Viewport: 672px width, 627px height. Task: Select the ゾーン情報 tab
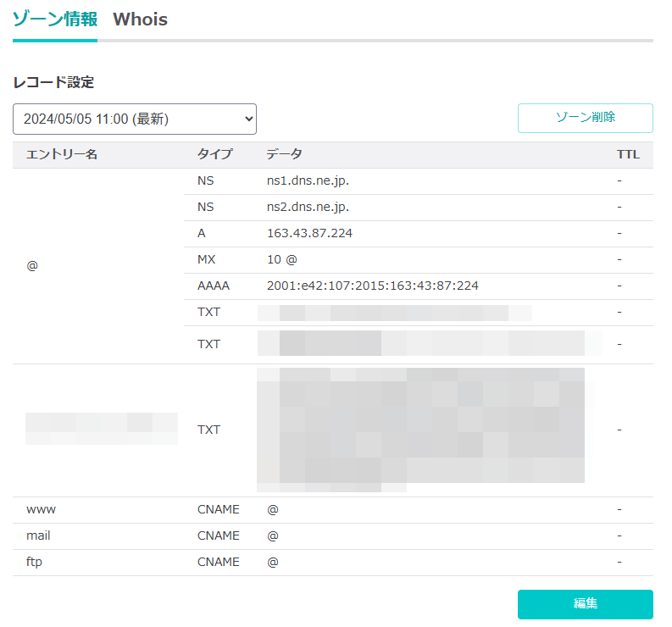click(55, 19)
